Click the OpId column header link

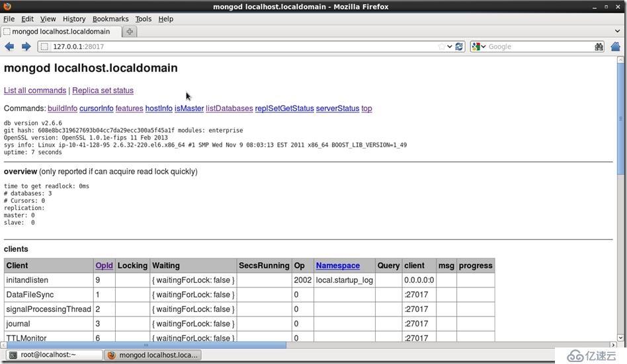(104, 266)
